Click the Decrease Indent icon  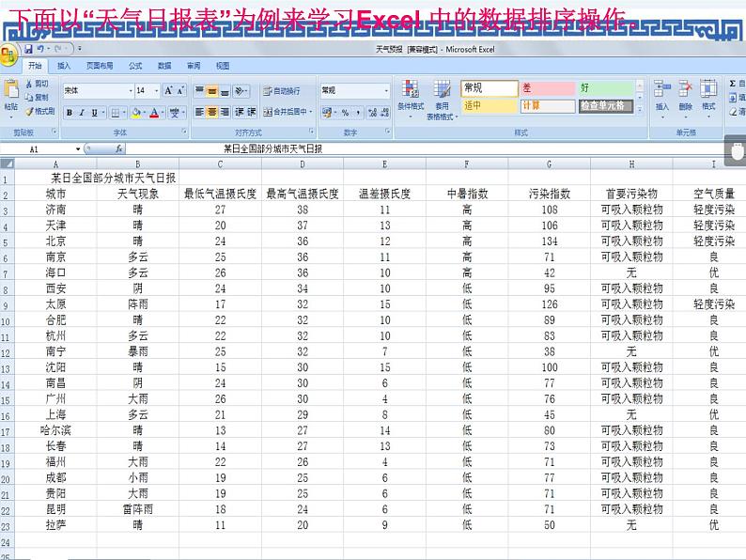click(240, 113)
